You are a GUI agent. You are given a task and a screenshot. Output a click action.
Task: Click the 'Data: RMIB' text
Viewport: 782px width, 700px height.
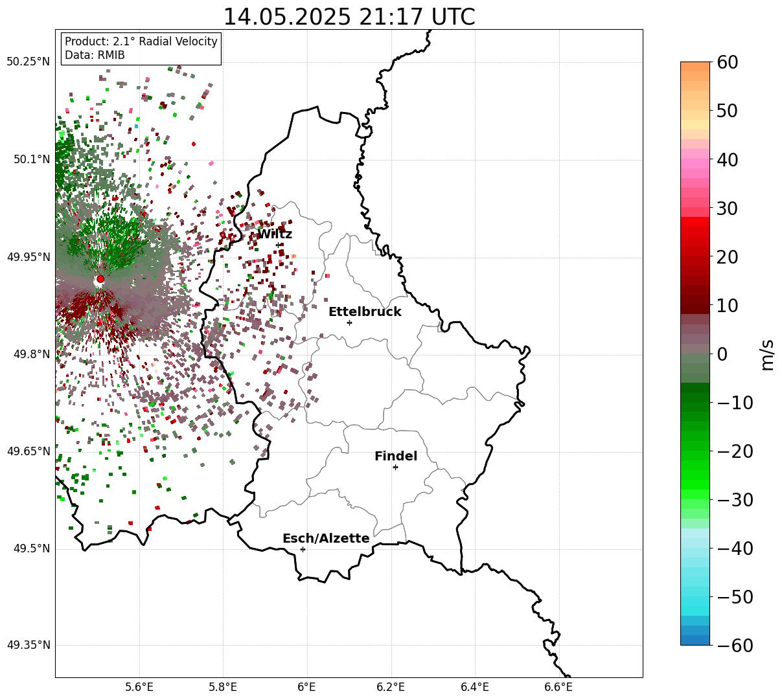(95, 55)
